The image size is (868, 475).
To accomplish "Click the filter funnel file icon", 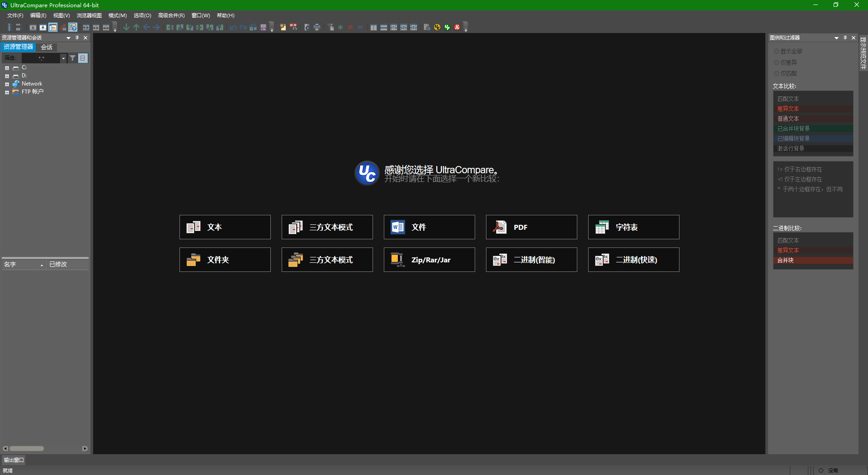I will point(331,27).
